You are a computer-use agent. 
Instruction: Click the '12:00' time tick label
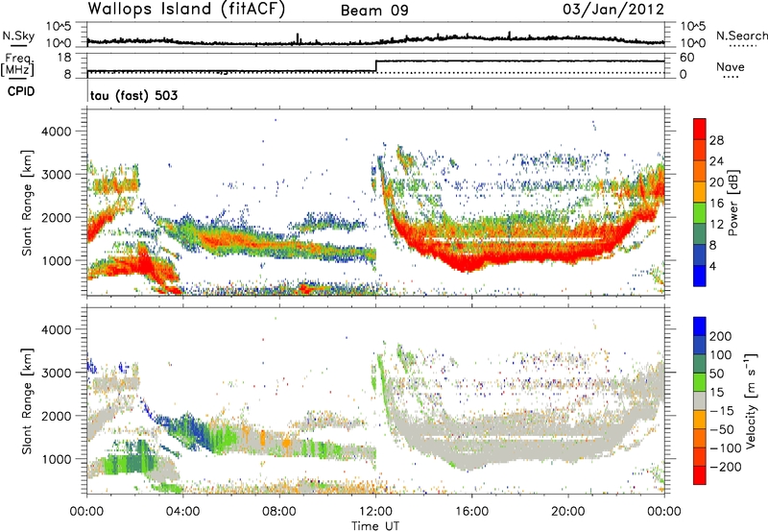click(375, 512)
